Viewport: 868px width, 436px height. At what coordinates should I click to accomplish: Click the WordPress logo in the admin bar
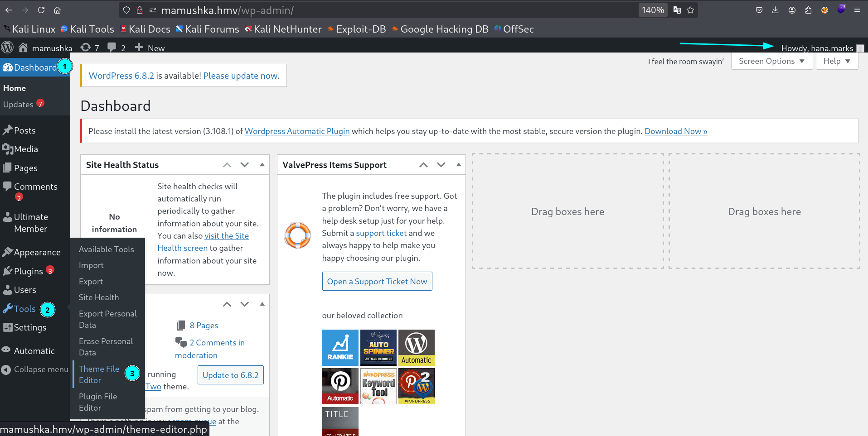point(8,47)
